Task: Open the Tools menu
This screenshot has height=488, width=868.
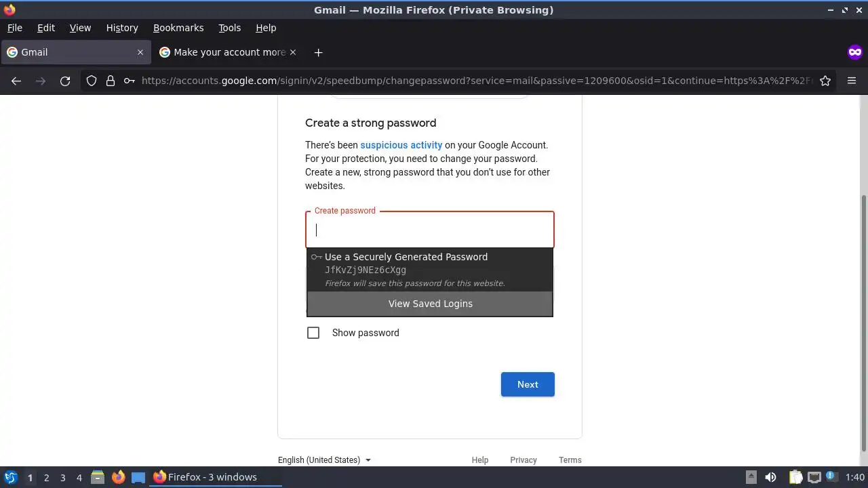Action: click(x=229, y=28)
